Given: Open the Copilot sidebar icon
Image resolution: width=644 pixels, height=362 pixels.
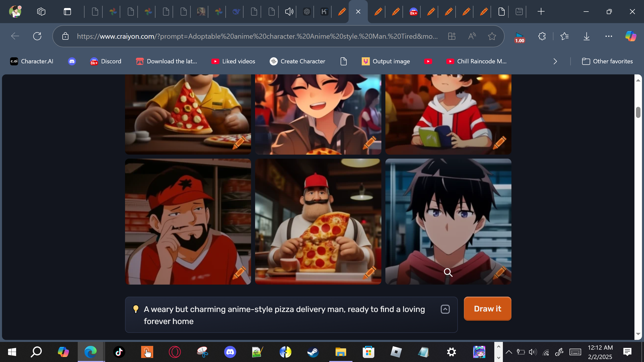Looking at the screenshot, I should (x=630, y=36).
